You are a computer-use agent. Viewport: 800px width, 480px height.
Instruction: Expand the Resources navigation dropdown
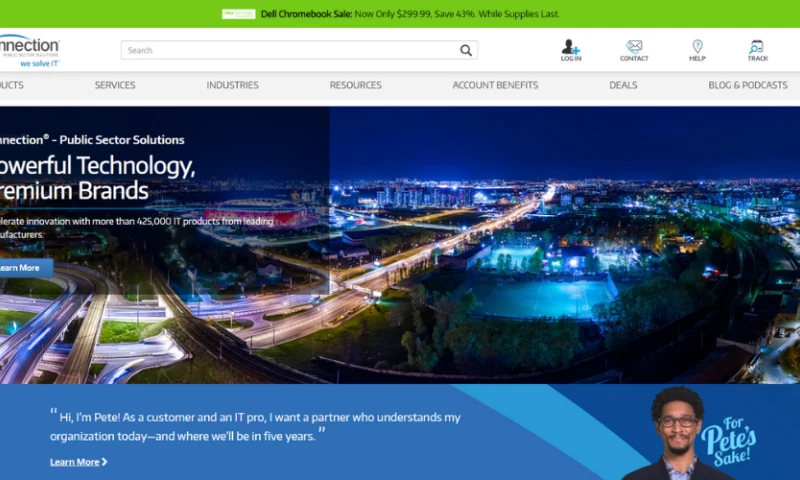(355, 85)
